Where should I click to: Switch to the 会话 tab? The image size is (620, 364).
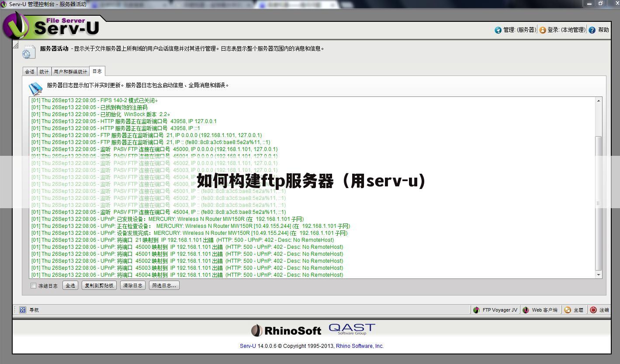click(30, 72)
